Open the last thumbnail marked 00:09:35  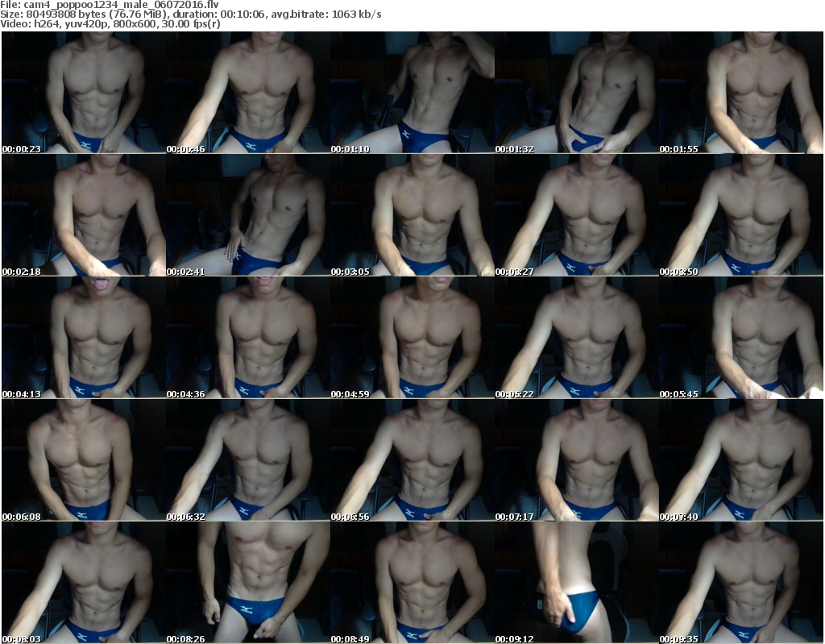pyautogui.click(x=741, y=583)
